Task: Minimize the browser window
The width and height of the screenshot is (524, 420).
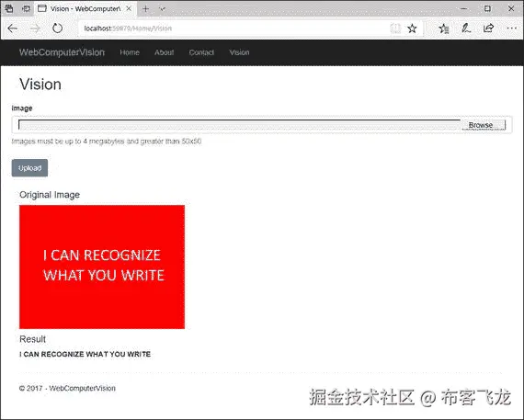Action: point(463,8)
